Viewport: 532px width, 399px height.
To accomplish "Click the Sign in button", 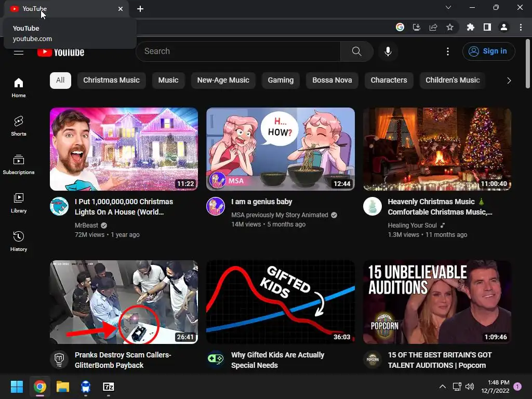I will (488, 51).
